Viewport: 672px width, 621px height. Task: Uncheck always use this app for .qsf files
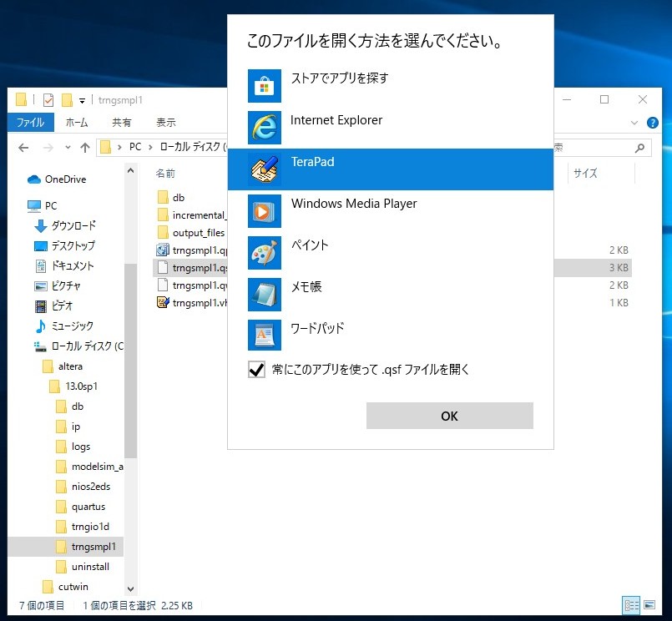coord(256,370)
